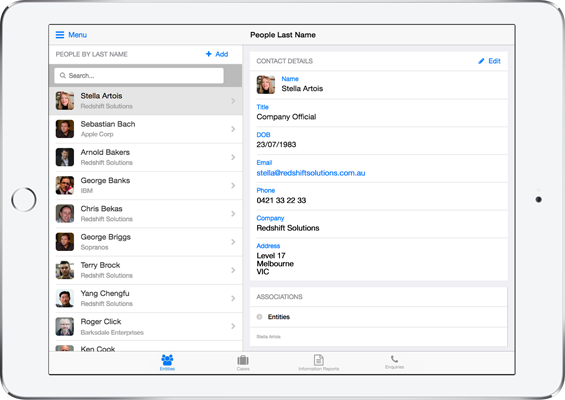Viewport: 565px width, 400px height.
Task: Open Sebastian Bach row chevron
Action: coord(233,129)
